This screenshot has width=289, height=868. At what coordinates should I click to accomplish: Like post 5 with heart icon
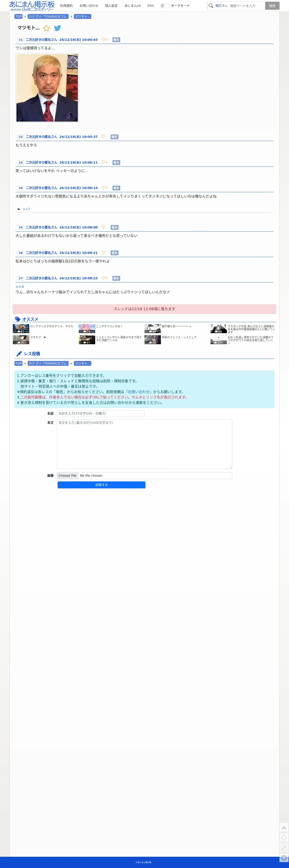pyautogui.click(x=103, y=227)
